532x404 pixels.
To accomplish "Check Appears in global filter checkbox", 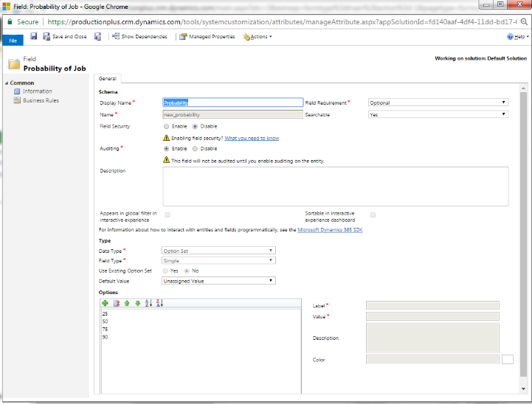I will [167, 215].
